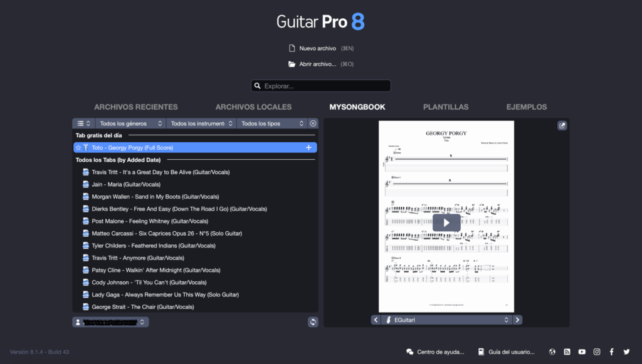This screenshot has height=364, width=642.
Task: Open the YouTube icon
Action: (x=582, y=351)
